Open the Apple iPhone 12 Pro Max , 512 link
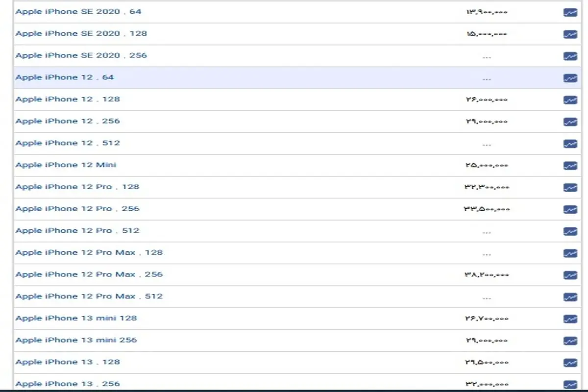588x392 pixels. point(89,296)
